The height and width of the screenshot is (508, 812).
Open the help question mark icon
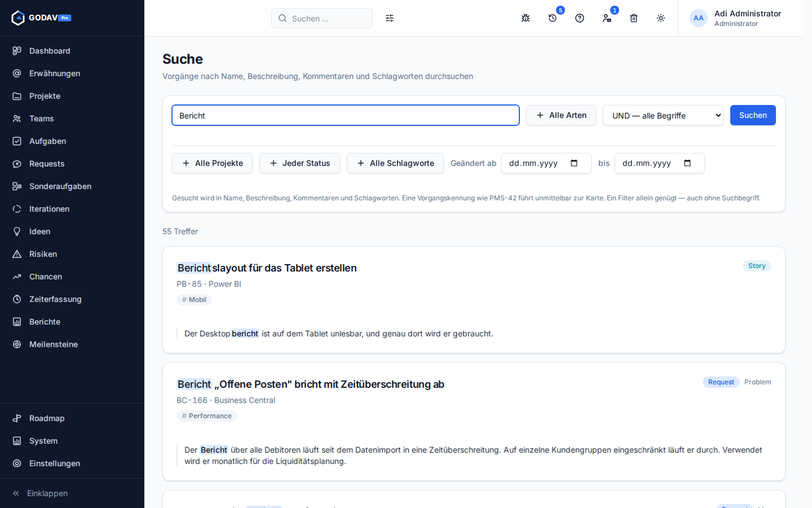(x=580, y=18)
